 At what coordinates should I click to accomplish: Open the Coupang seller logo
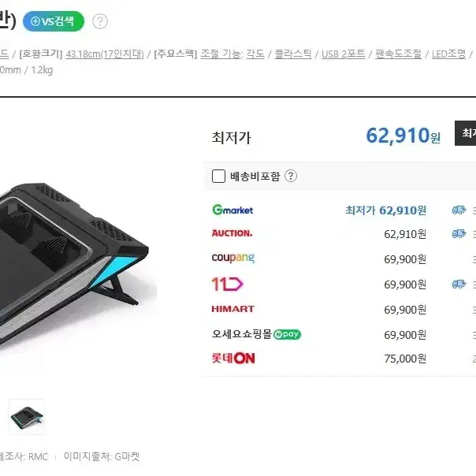(x=232, y=258)
